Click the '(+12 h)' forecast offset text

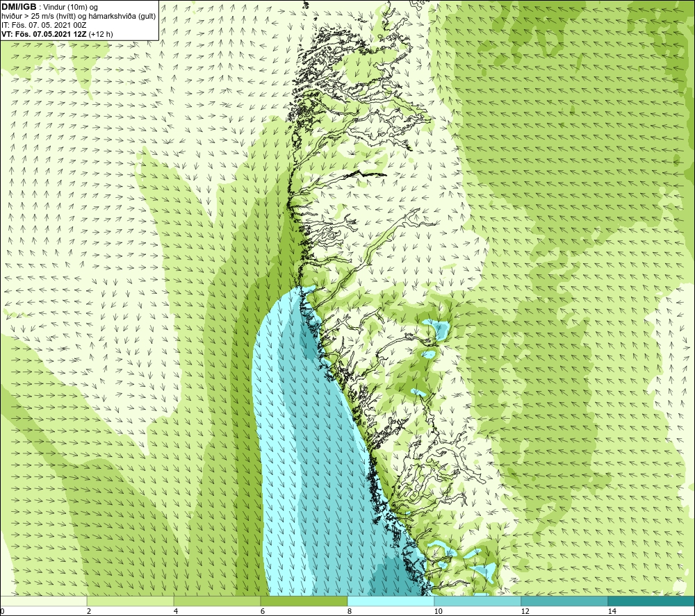[101, 34]
